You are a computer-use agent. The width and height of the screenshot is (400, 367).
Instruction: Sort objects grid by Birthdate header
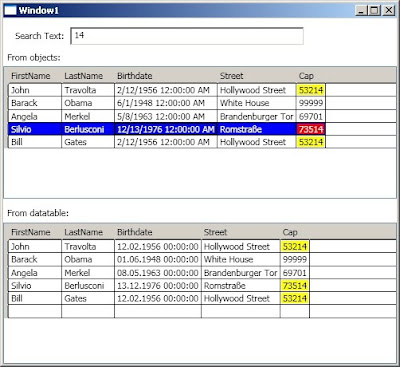pos(166,76)
